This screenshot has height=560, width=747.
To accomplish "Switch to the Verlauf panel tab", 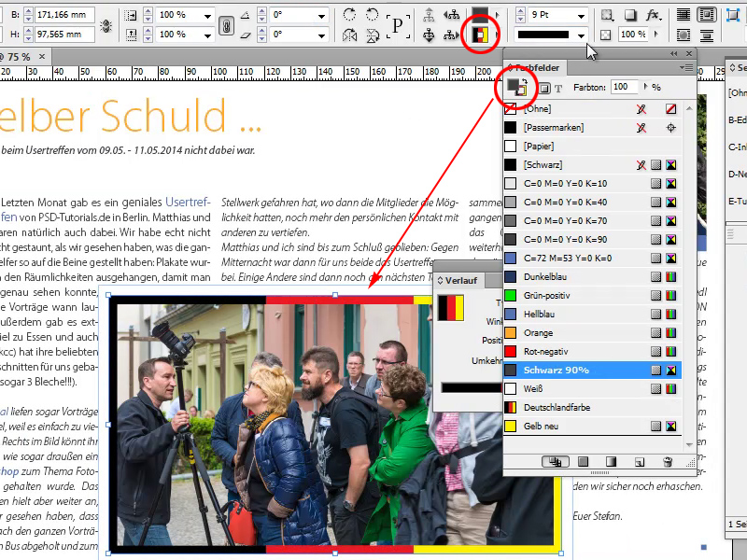I will [x=459, y=279].
